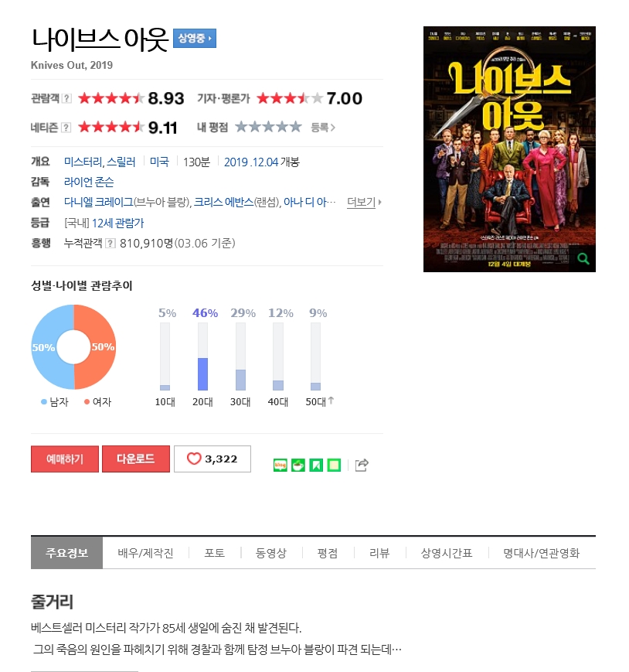629x672 pixels.
Task: Click the 다운로드 button
Action: [136, 459]
